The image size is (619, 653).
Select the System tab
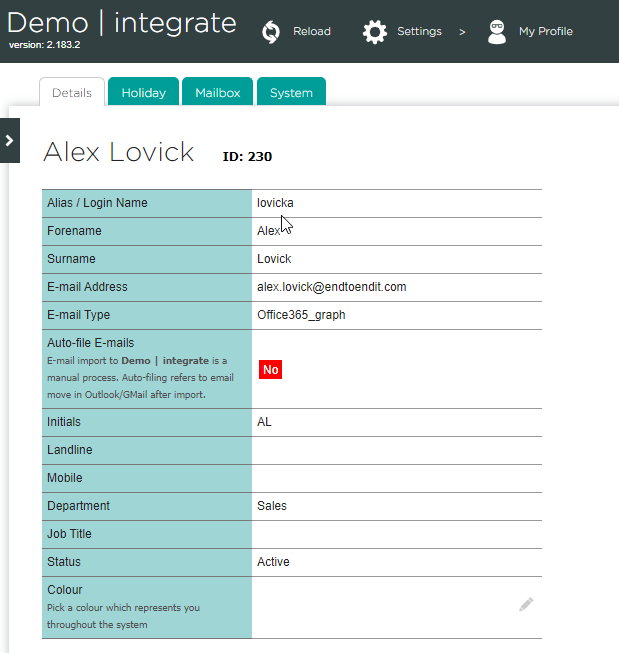(x=291, y=93)
